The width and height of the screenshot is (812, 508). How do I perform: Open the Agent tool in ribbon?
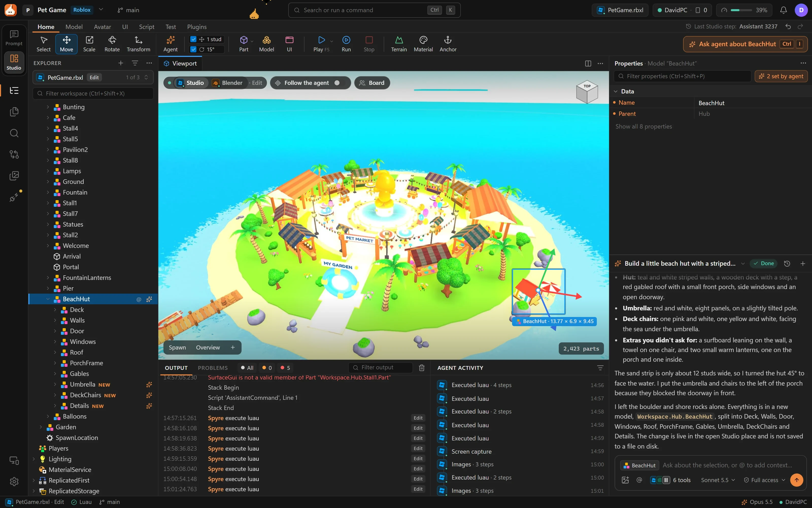(171, 44)
